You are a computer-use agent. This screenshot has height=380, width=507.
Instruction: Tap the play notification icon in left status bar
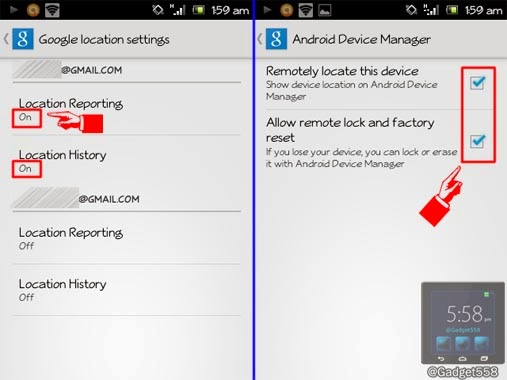14,10
